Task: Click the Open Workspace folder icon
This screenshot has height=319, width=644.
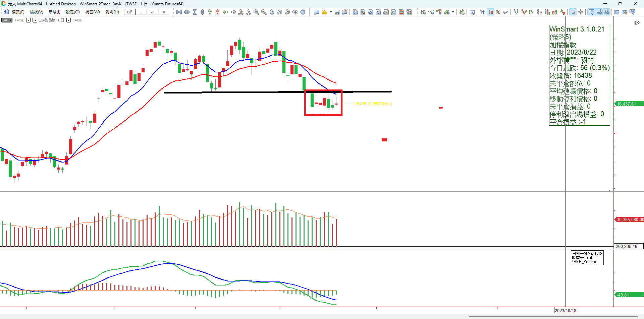Action: pos(324,12)
